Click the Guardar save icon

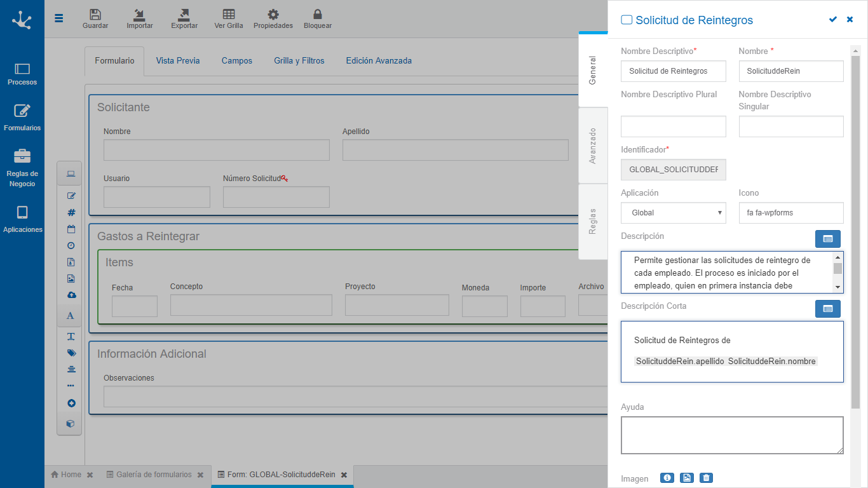coord(95,15)
